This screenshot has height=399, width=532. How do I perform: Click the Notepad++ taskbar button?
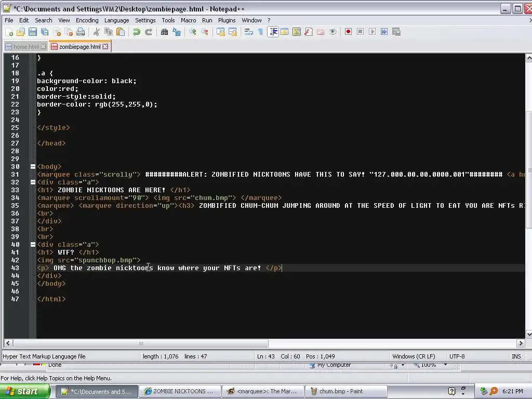click(97, 391)
